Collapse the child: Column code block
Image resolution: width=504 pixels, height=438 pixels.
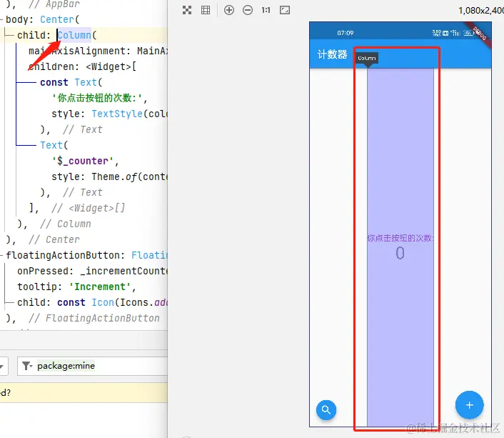tap(6, 35)
